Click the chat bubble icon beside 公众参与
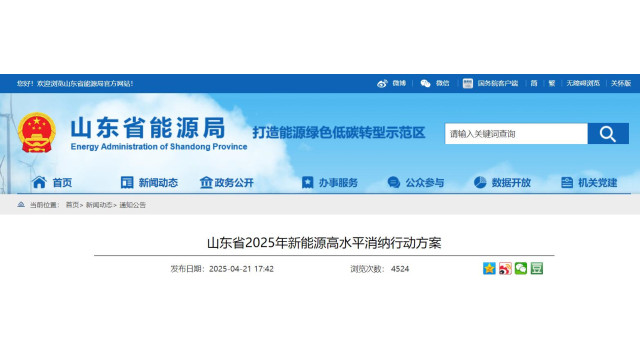 (x=394, y=182)
